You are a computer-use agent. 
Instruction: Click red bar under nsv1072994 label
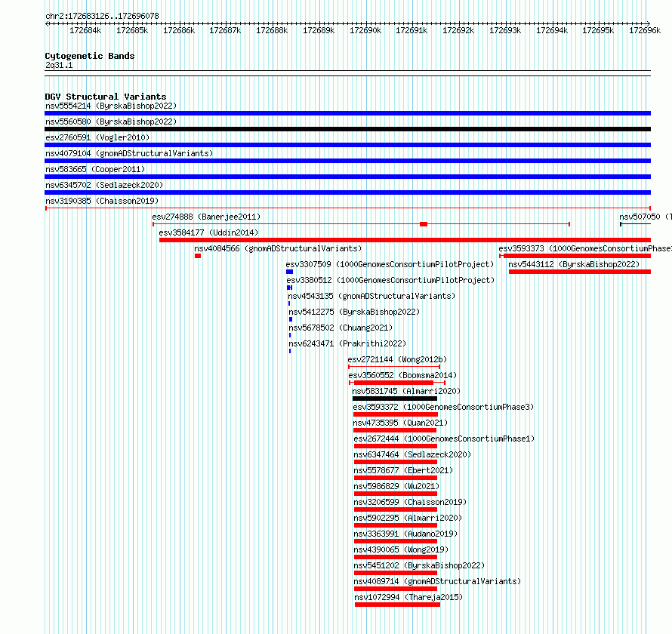(x=397, y=605)
